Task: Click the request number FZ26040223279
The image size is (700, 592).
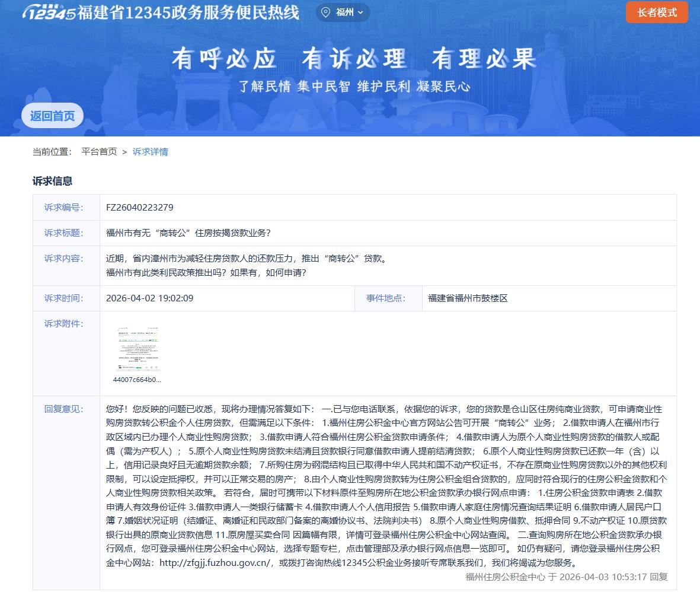Action: pos(139,208)
